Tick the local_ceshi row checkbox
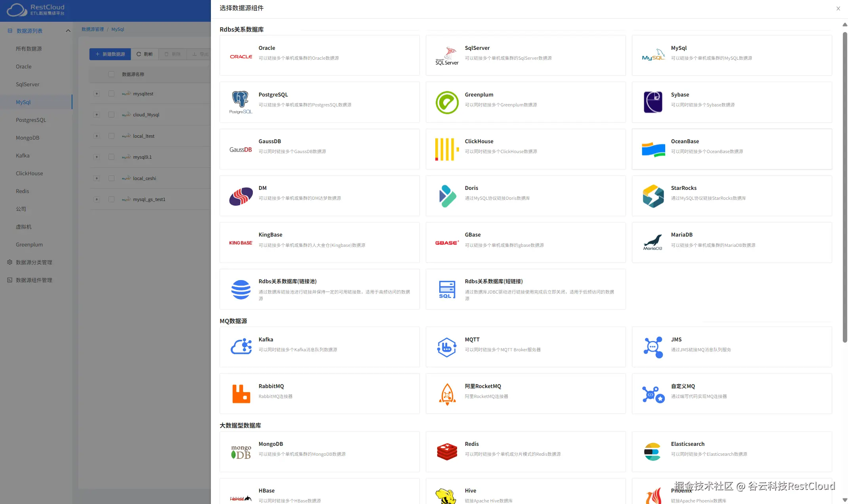Screen dimensions: 848x504 111,178
